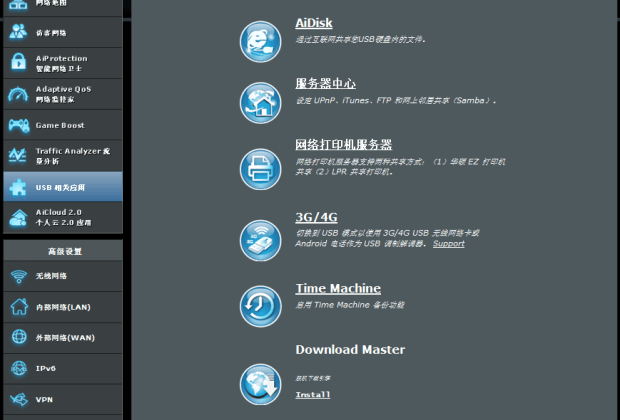This screenshot has width=620, height=420.
Task: Go to AiCloud 2.0 sidebar entry
Action: (63, 218)
